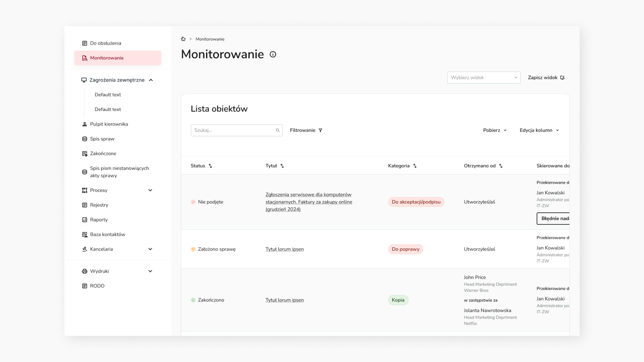Click the search magnifier icon
The image size is (644, 362).
click(x=278, y=130)
